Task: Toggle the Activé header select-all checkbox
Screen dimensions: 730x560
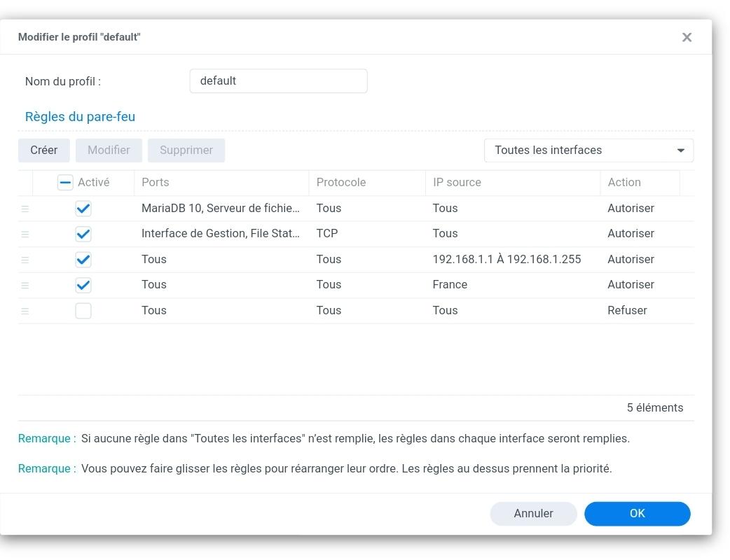Action: (x=65, y=183)
